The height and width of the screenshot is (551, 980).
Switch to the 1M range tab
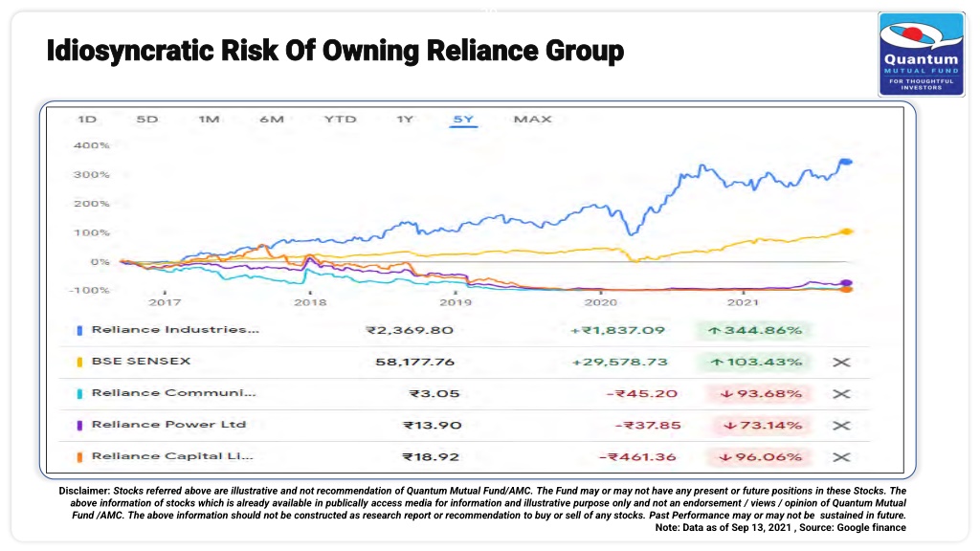tap(209, 120)
